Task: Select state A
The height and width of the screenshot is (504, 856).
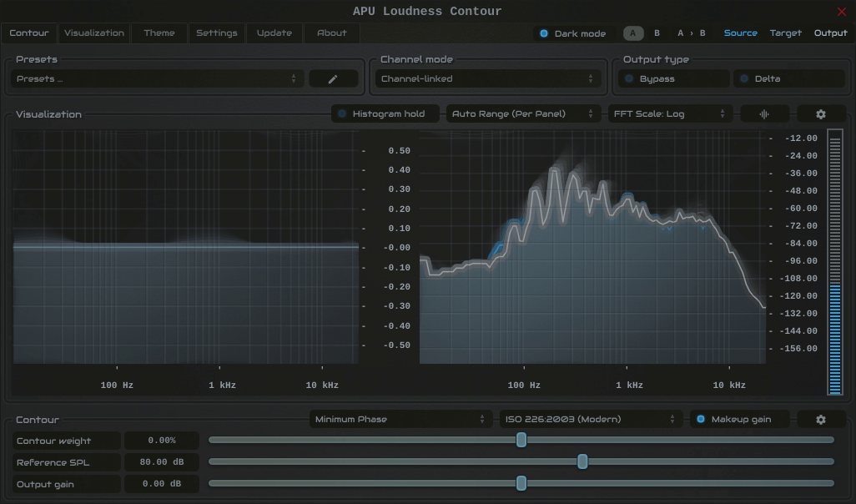Action: click(633, 33)
